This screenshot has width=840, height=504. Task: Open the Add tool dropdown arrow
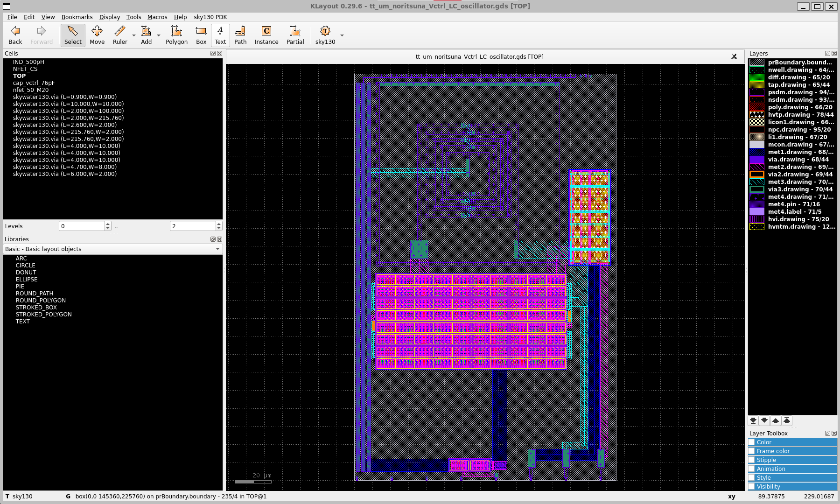(159, 35)
